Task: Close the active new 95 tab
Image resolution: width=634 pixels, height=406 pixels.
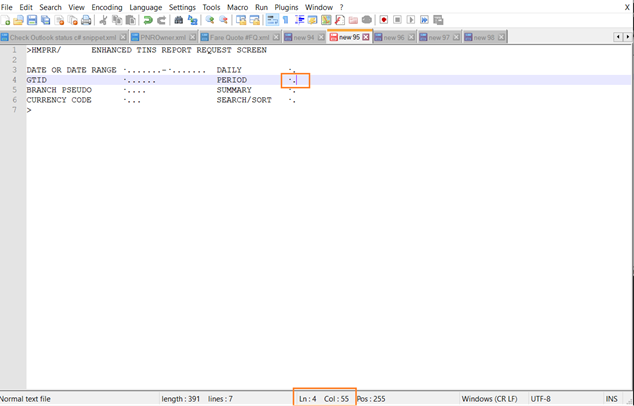Action: 366,37
